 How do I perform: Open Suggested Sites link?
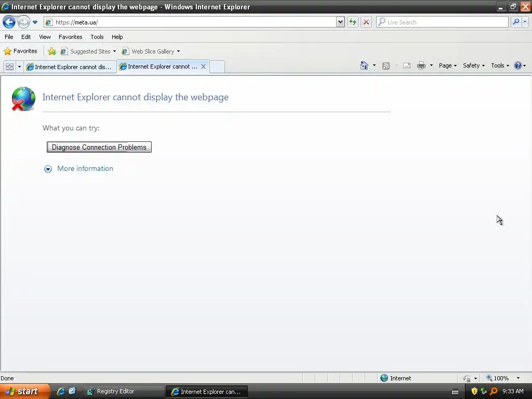pyautogui.click(x=88, y=51)
